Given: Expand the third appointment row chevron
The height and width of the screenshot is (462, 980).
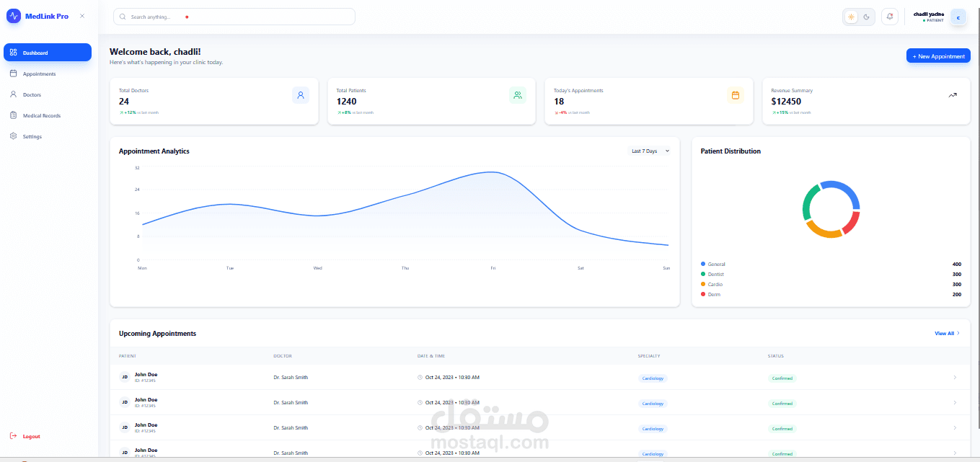Looking at the screenshot, I should pyautogui.click(x=955, y=428).
